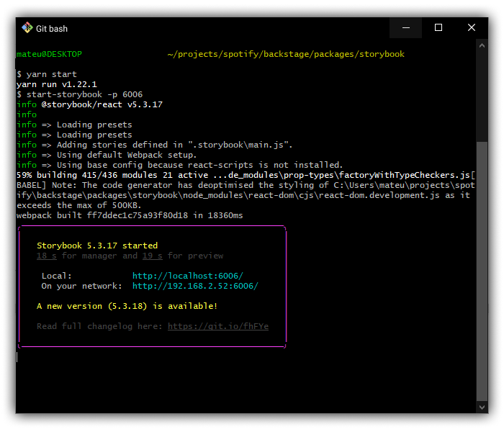Click the storybook directory path in prompt
The image size is (504, 432).
coord(285,54)
